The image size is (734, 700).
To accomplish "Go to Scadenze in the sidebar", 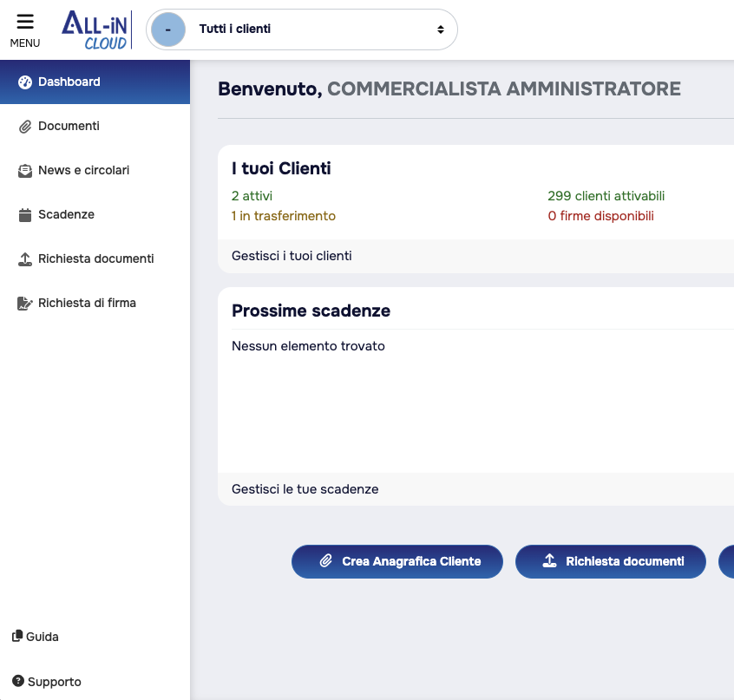I will point(66,215).
